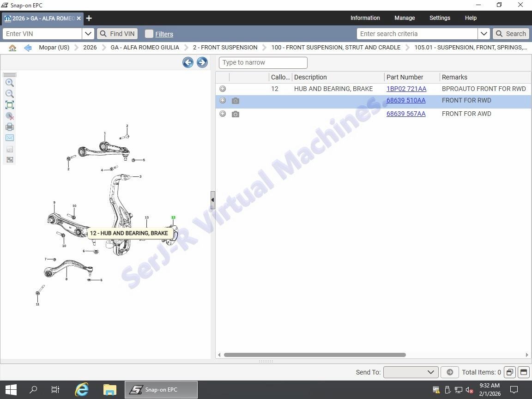Click the email diagram envelope icon

9,138
